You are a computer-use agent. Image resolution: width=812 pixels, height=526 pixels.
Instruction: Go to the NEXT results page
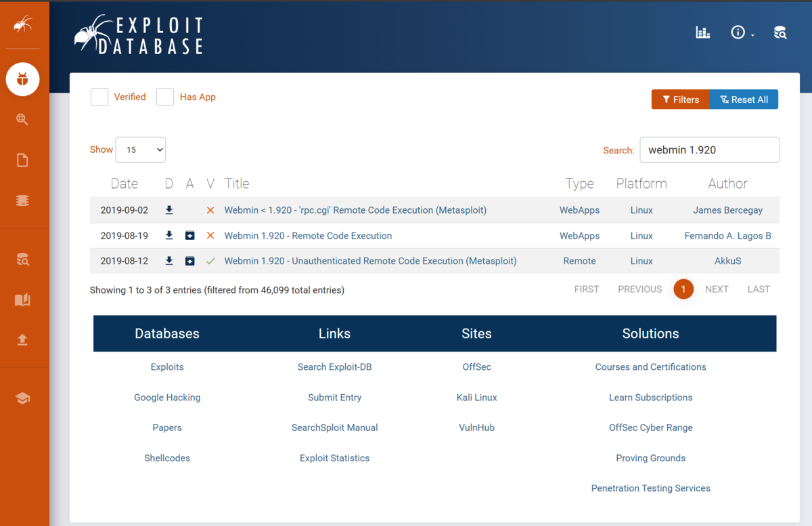pos(717,289)
